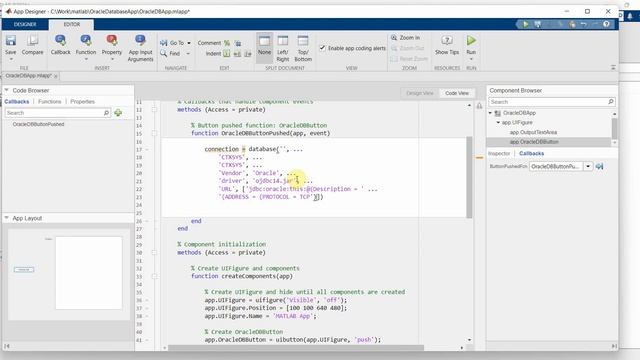The image size is (640, 360).
Task: Fold the function at line 15
Action: tap(154, 133)
